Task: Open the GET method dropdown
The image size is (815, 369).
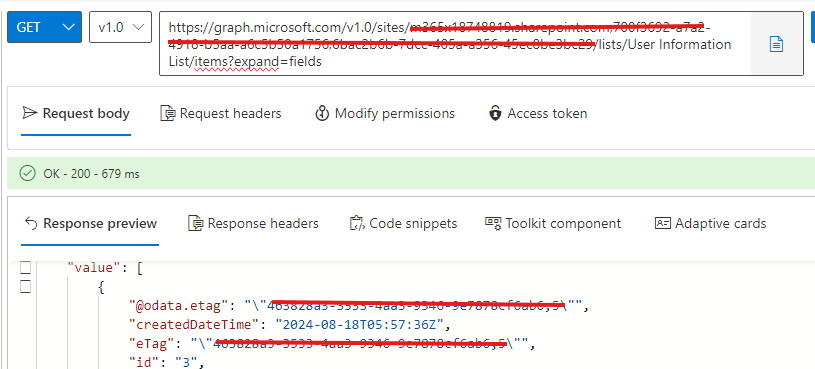Action: 44,27
